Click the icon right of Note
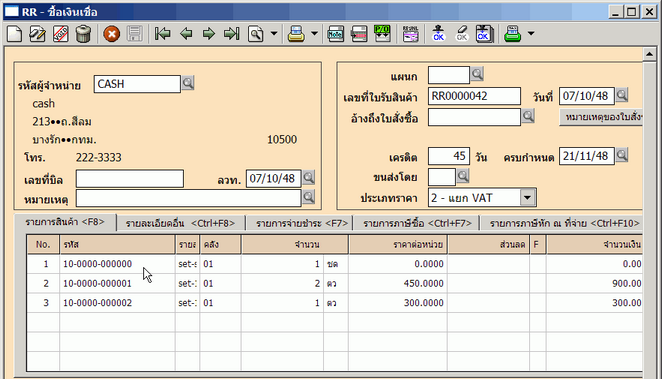 (359, 34)
